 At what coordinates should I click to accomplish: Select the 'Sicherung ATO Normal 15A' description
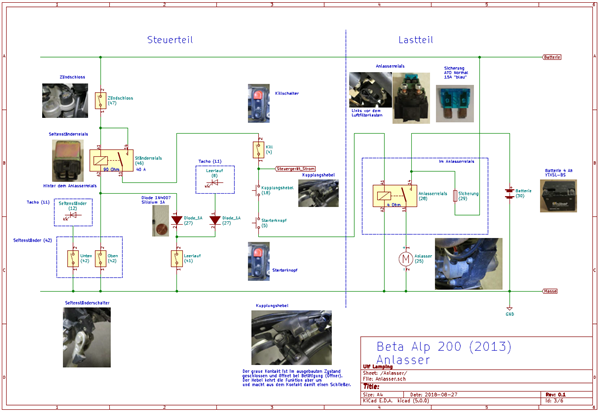click(456, 73)
